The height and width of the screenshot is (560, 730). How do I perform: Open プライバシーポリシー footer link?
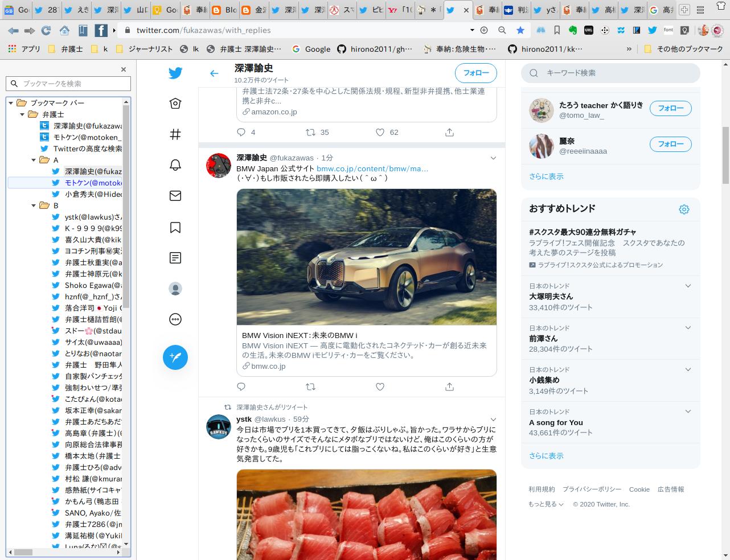592,489
